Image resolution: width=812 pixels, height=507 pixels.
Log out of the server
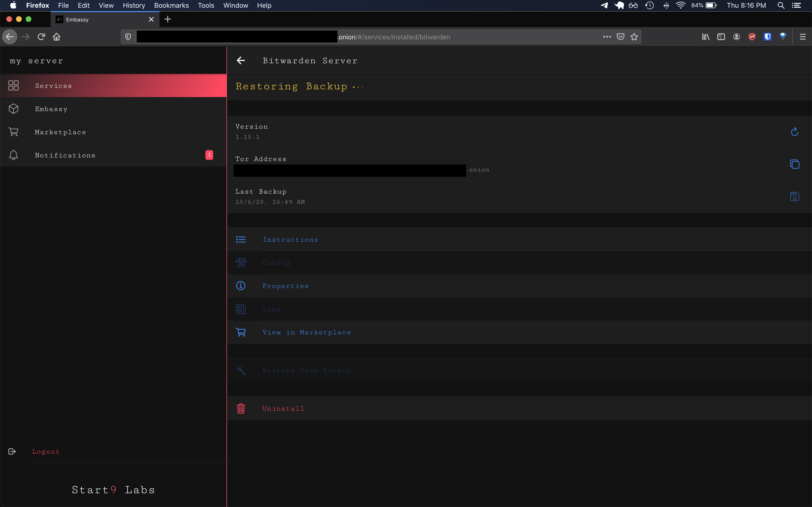(x=46, y=452)
